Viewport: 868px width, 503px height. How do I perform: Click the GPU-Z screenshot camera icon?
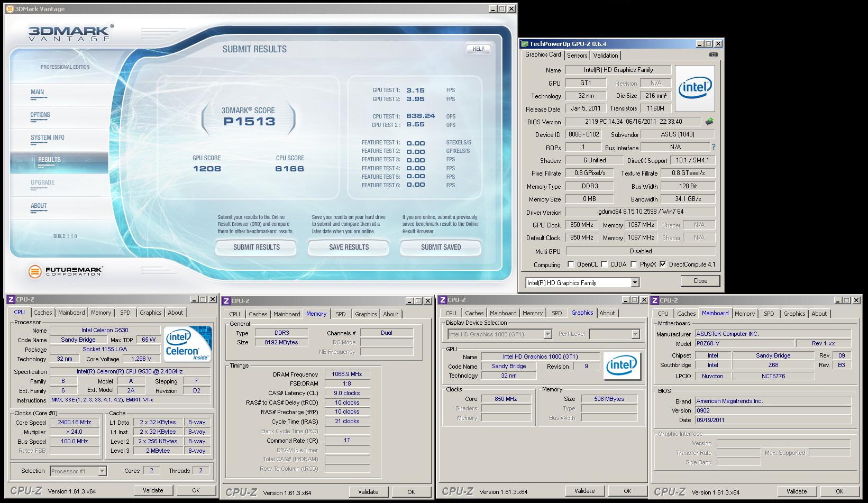tap(713, 54)
